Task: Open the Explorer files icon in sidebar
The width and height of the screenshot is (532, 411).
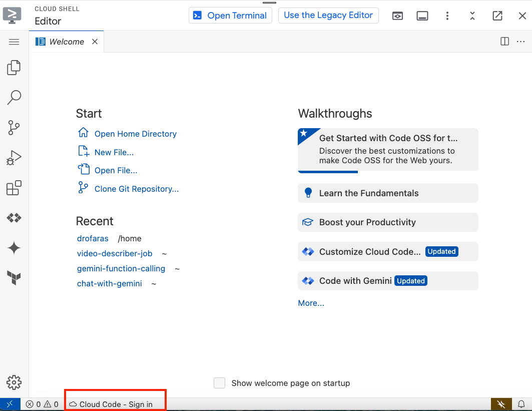Action: 14,68
